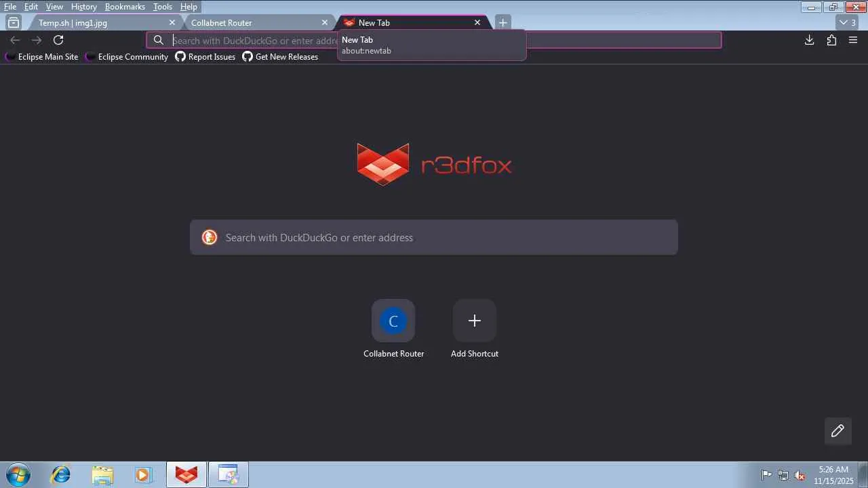Image resolution: width=868 pixels, height=488 pixels.
Task: Click the Show Desktop strip beside the clock
Action: click(x=863, y=474)
